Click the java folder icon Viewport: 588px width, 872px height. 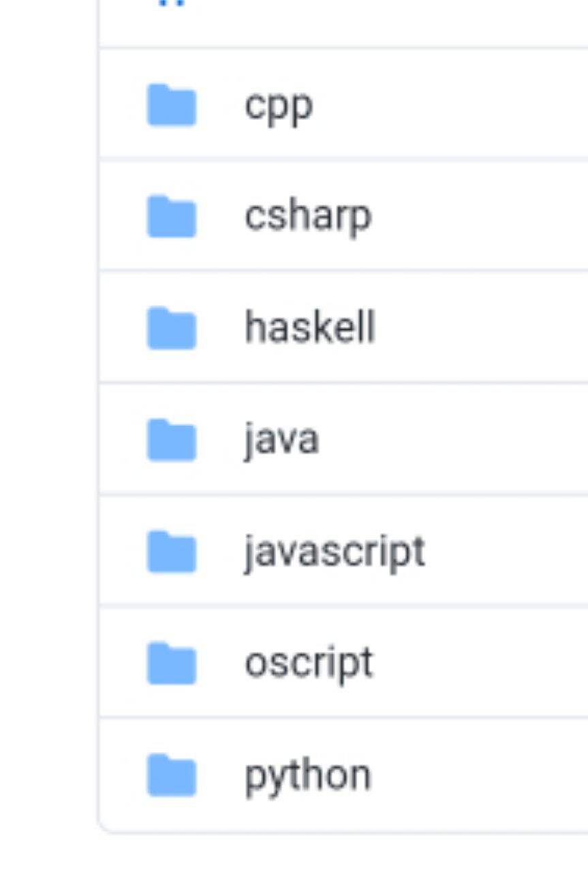[171, 440]
